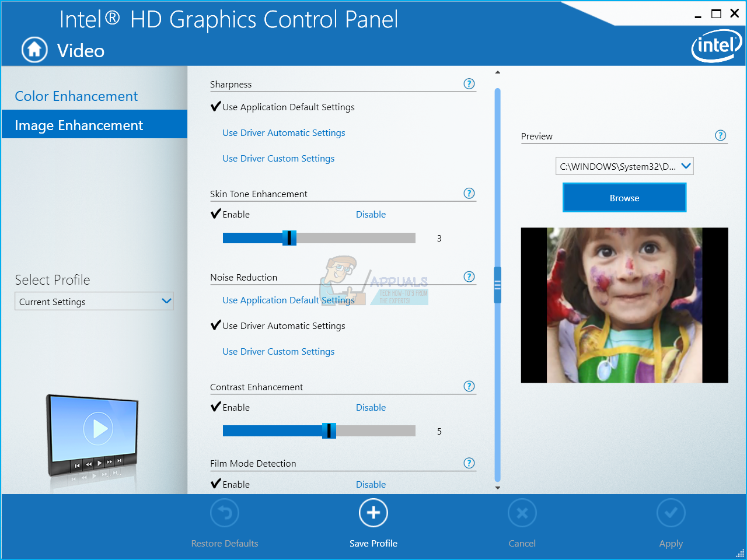Adjust the Skin Tone Enhancement slider handle
Viewport: 747px width, 560px height.
coord(289,238)
